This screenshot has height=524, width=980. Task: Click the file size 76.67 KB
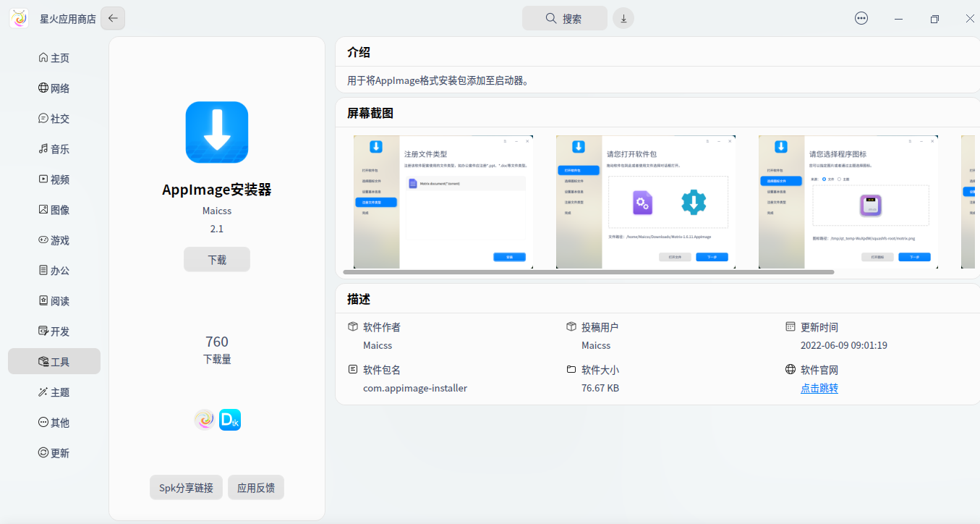click(600, 388)
